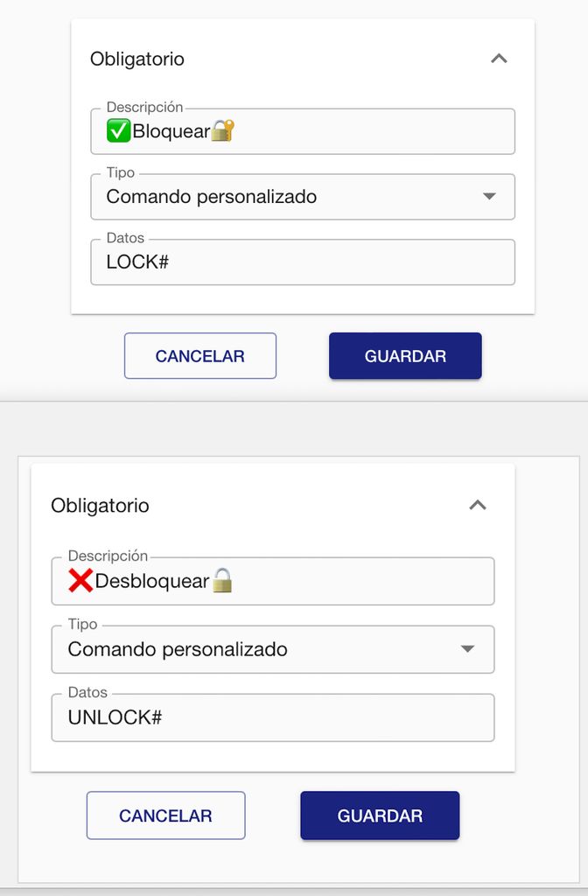Viewport: 588px width, 896px height.
Task: Click the Datos field with LOCK#
Action: click(x=302, y=262)
